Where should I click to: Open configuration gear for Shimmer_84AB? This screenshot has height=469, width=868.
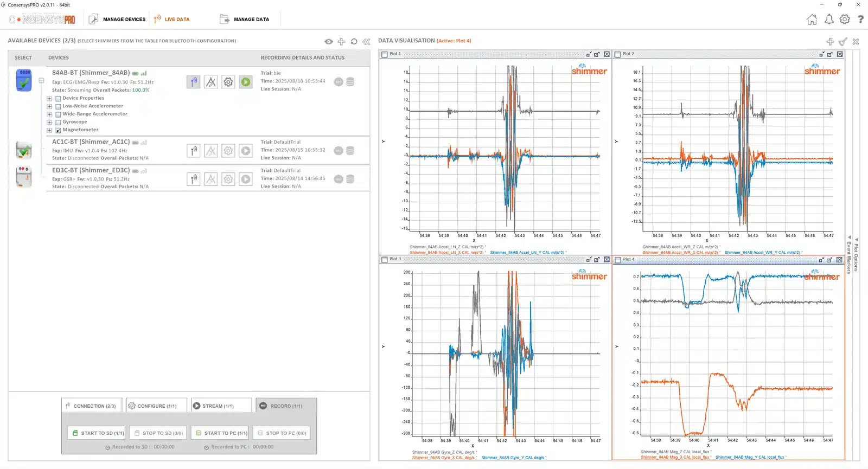228,82
